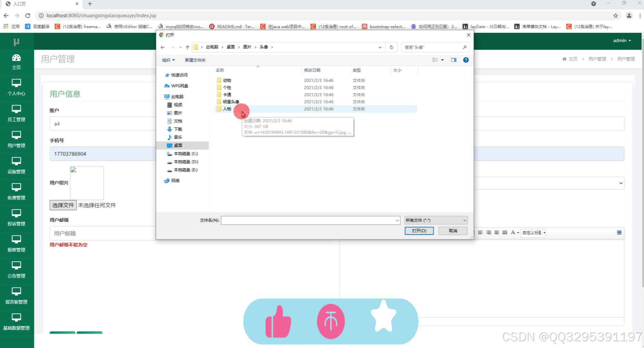Open 基础数据管理 in the sidebar
Screen dimensions: 644x348
coord(16,322)
